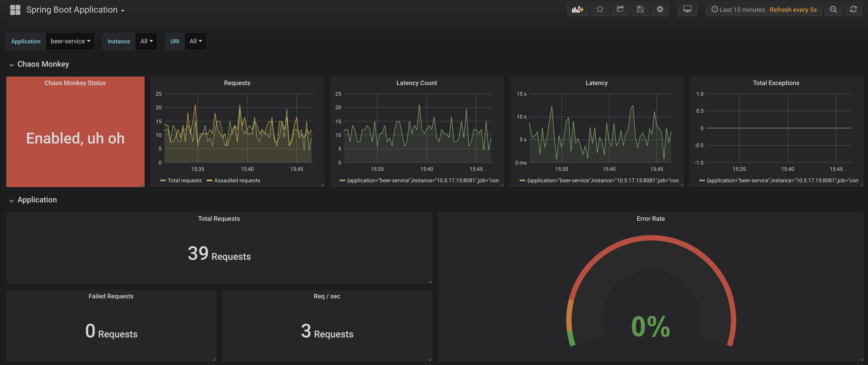
Task: Toggle Total requests series in legend
Action: point(184,181)
